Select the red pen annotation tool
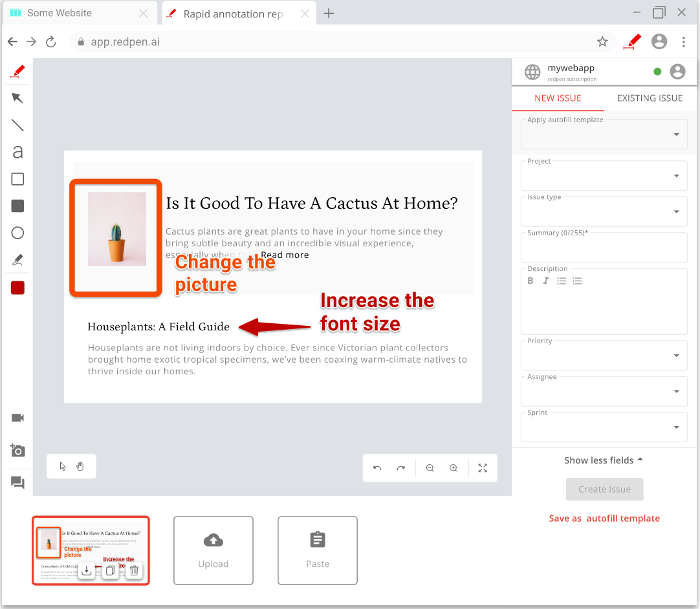 click(17, 71)
